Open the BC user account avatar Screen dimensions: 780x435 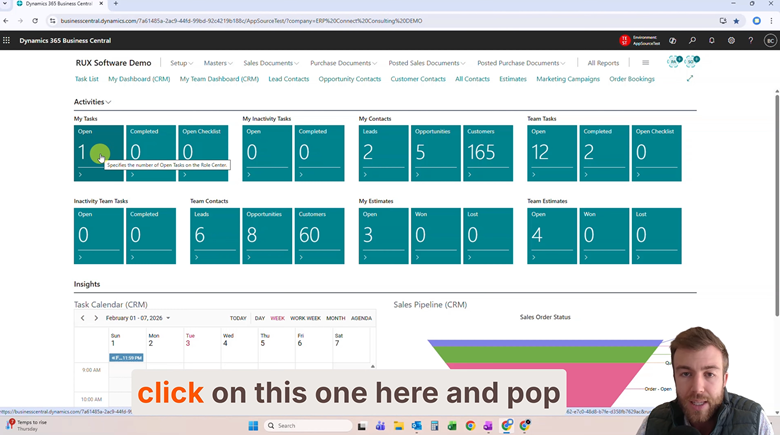770,41
